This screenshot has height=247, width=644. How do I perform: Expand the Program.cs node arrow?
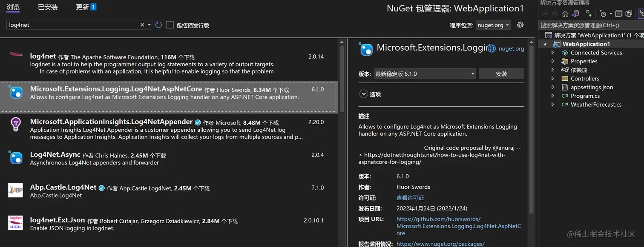point(553,96)
